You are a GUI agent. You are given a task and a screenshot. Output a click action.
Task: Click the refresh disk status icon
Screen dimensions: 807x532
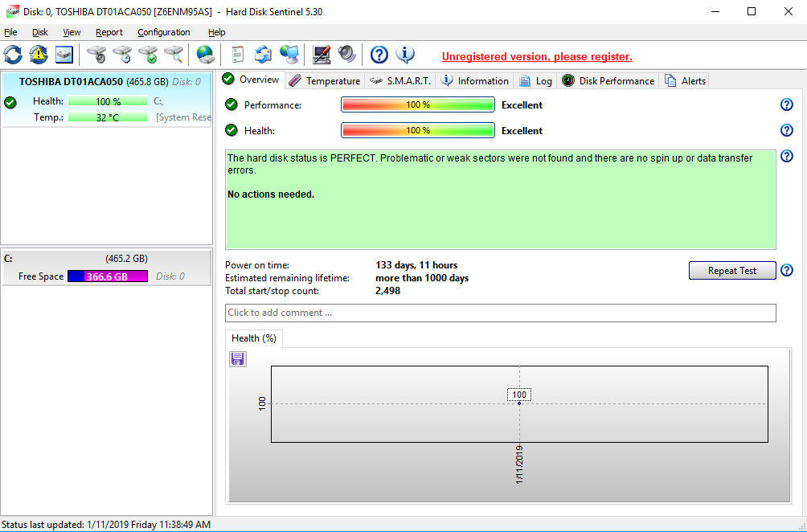(x=13, y=55)
